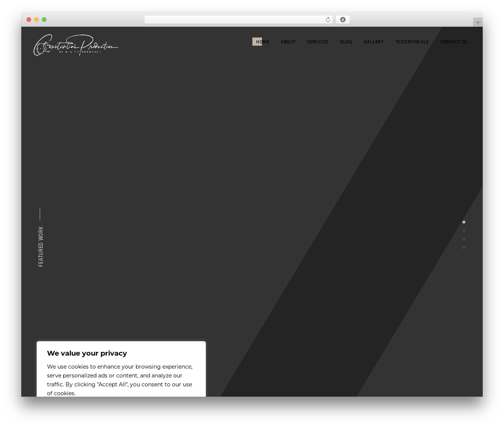
Task: Minimize the window with the yellow button
Action: (x=37, y=20)
